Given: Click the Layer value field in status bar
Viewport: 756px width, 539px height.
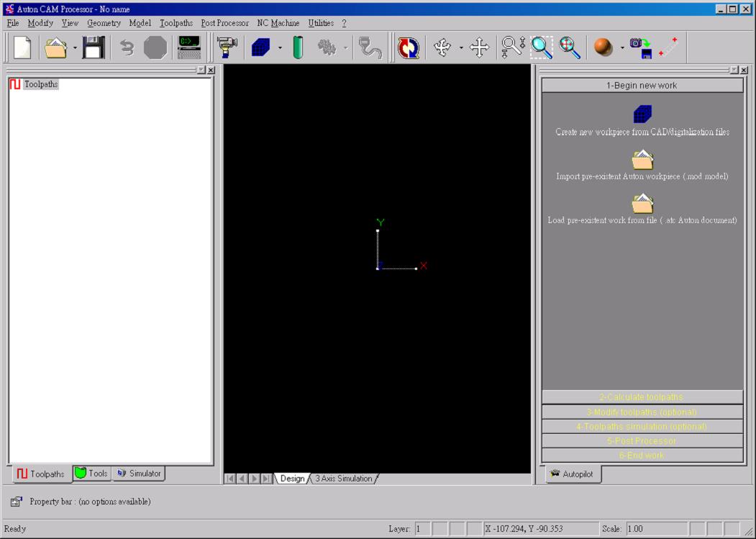Looking at the screenshot, I should (x=422, y=529).
